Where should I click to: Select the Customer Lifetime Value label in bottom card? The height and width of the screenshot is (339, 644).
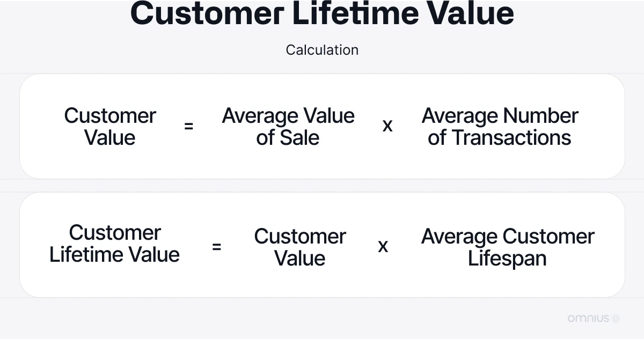coord(114,244)
